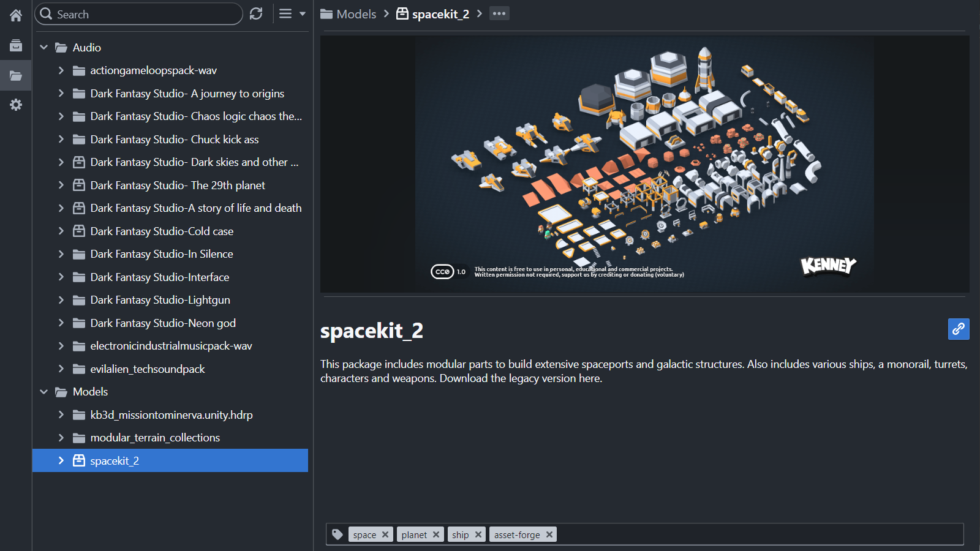This screenshot has height=551, width=980.
Task: Expand Dark Fantasy Studio-Neon god chevron
Action: point(61,323)
